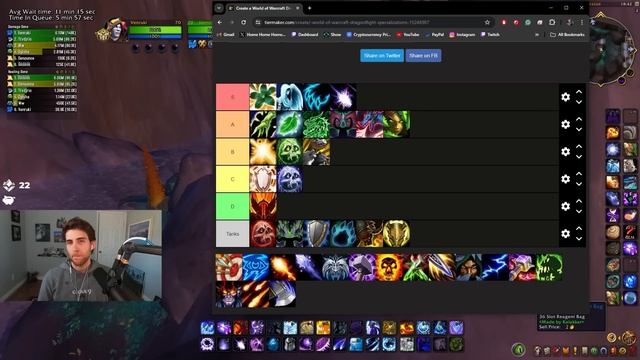Open the PayPal bookmark
Screen dimensions: 640x360
[x=434, y=35]
